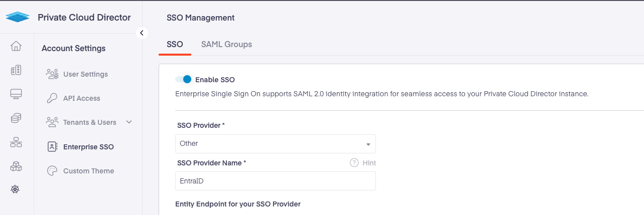Image resolution: width=644 pixels, height=215 pixels.
Task: Open the Kubernetes helm wheel icon
Action: click(15, 189)
